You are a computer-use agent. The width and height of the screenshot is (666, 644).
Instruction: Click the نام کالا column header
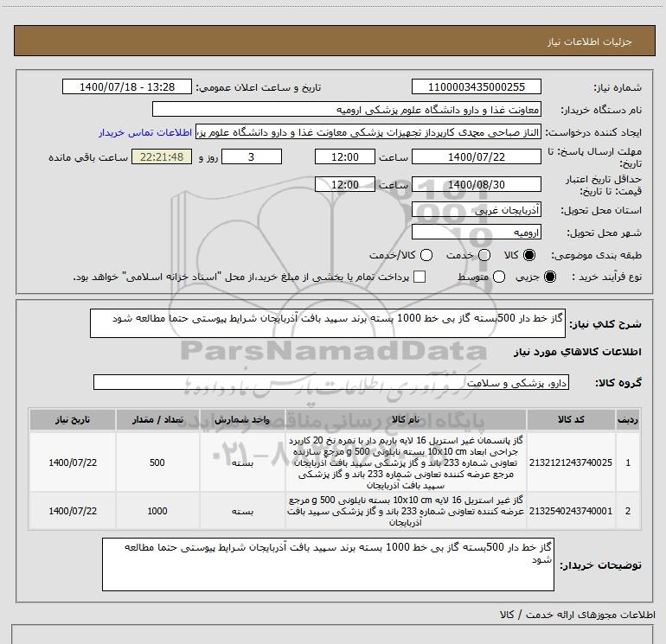[x=406, y=420]
